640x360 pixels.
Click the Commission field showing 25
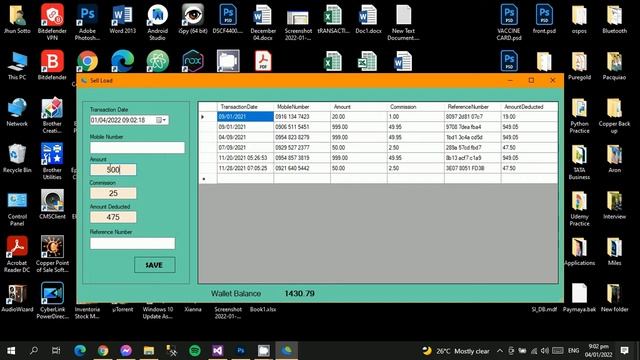(x=113, y=193)
